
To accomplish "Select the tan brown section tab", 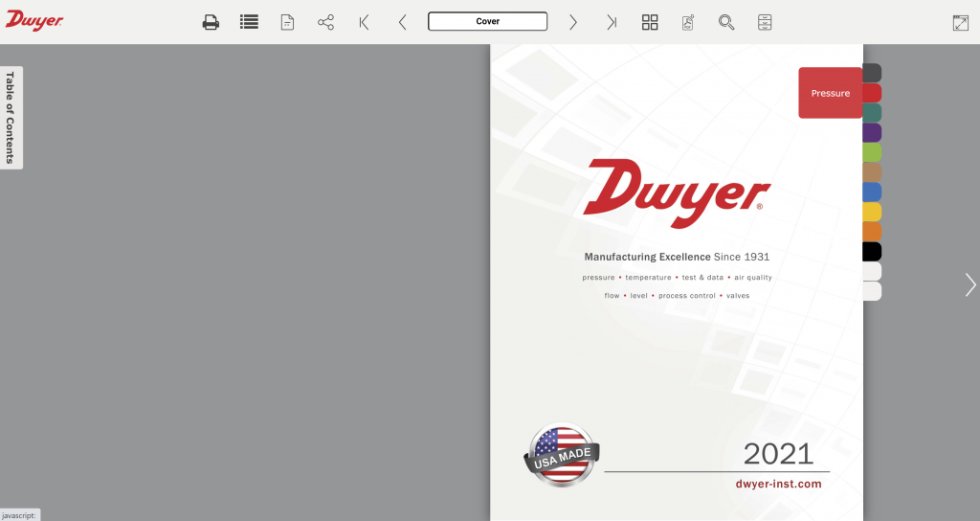I will [872, 172].
